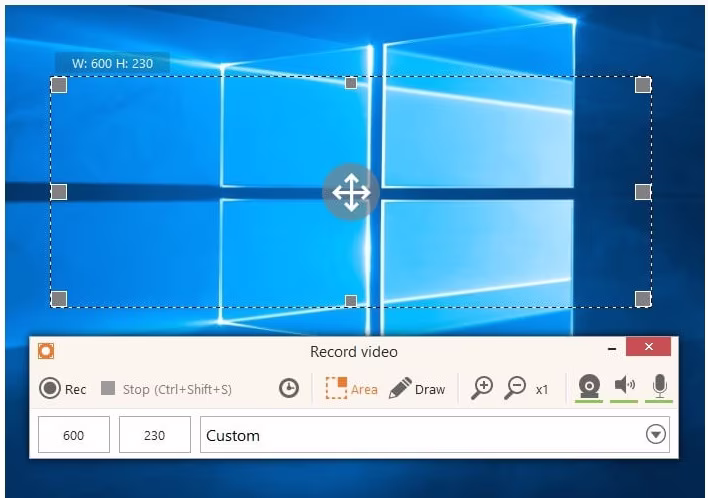Toggle microphone recording
Image resolution: width=708 pixels, height=498 pixels.
point(659,387)
